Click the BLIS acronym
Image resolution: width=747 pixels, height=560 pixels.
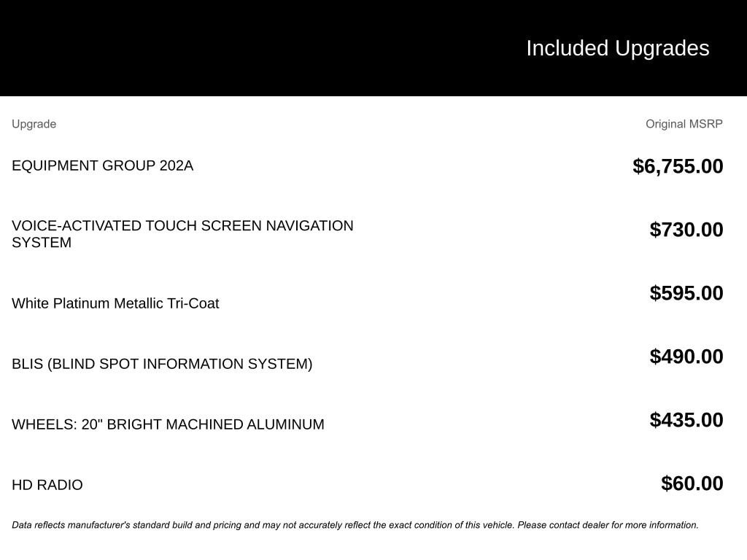[x=27, y=364]
